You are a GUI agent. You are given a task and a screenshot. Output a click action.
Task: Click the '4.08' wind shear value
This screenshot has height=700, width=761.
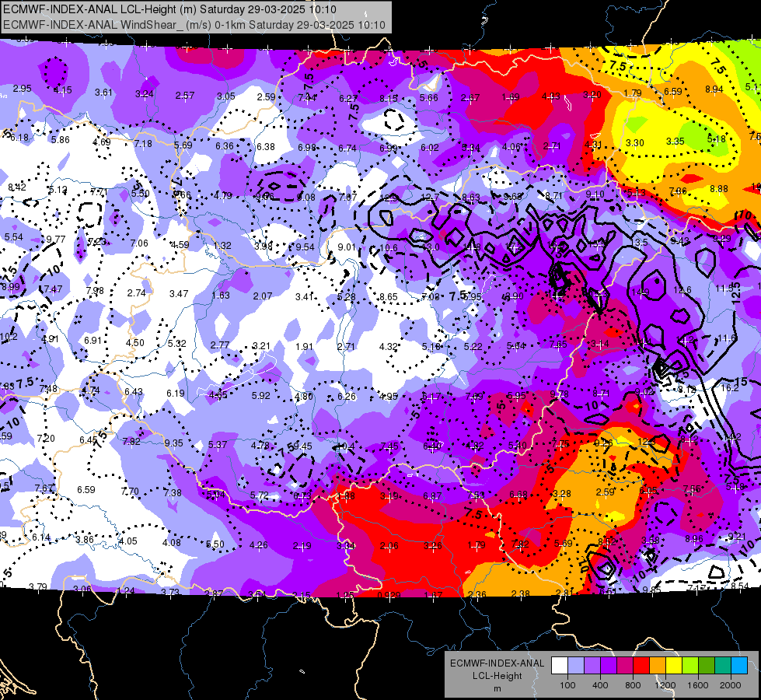tap(171, 542)
